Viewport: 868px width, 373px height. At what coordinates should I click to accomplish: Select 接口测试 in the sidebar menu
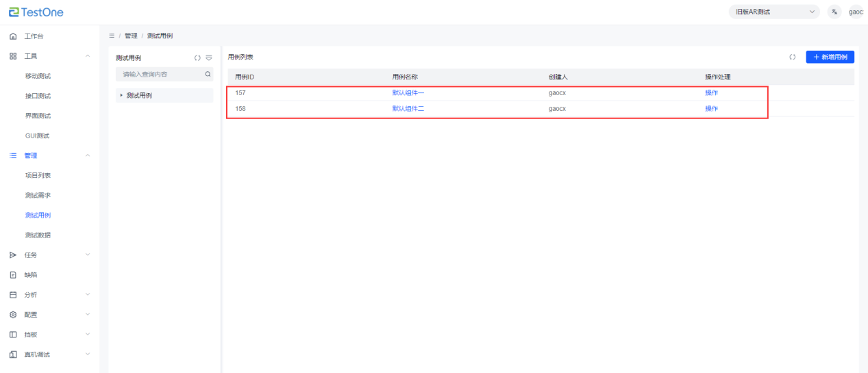[38, 97]
